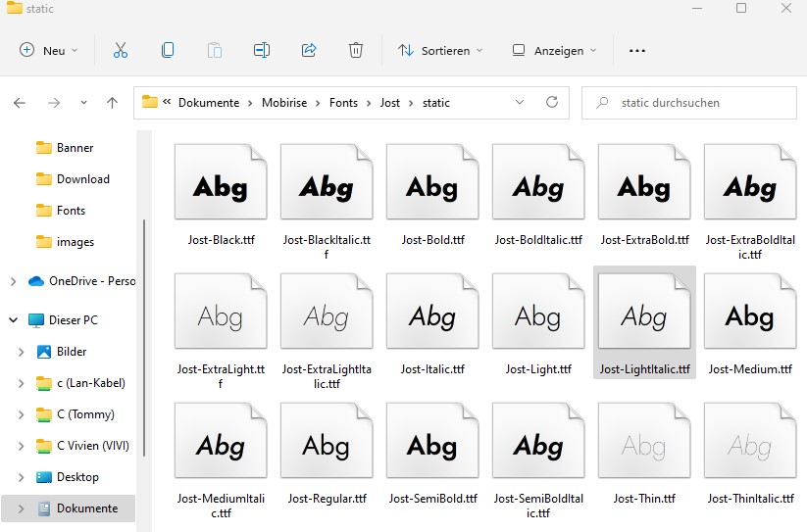
Task: Click the Copy icon in toolbar
Action: (x=168, y=50)
